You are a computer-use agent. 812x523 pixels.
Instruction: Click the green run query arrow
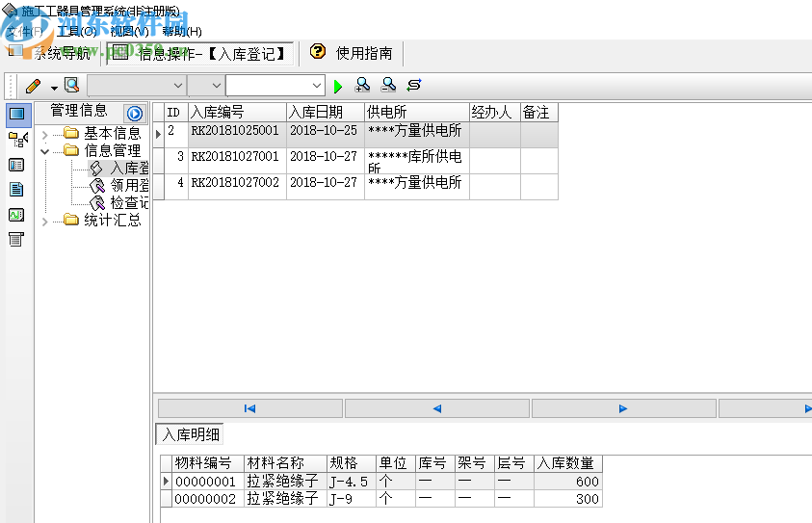338,86
